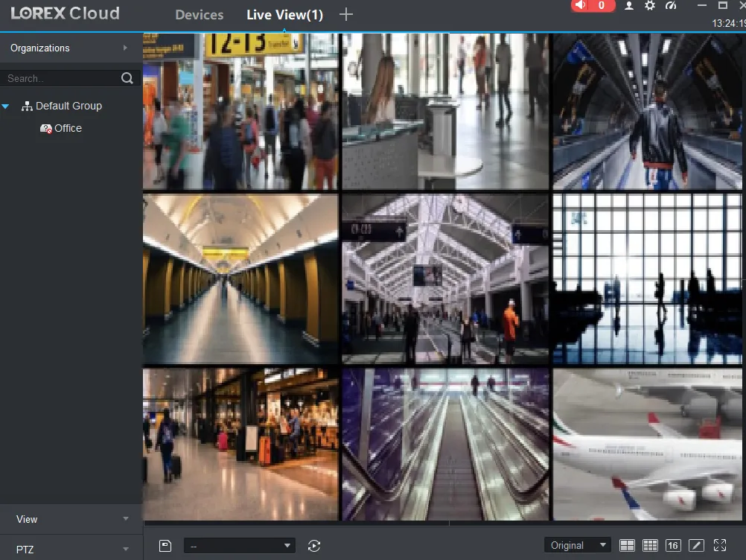This screenshot has width=746, height=560.
Task: Mute alarm notifications with the speaker toggle
Action: click(x=581, y=6)
